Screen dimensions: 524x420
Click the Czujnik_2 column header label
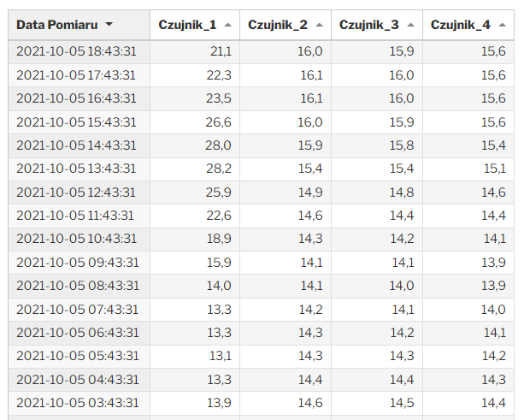[278, 25]
